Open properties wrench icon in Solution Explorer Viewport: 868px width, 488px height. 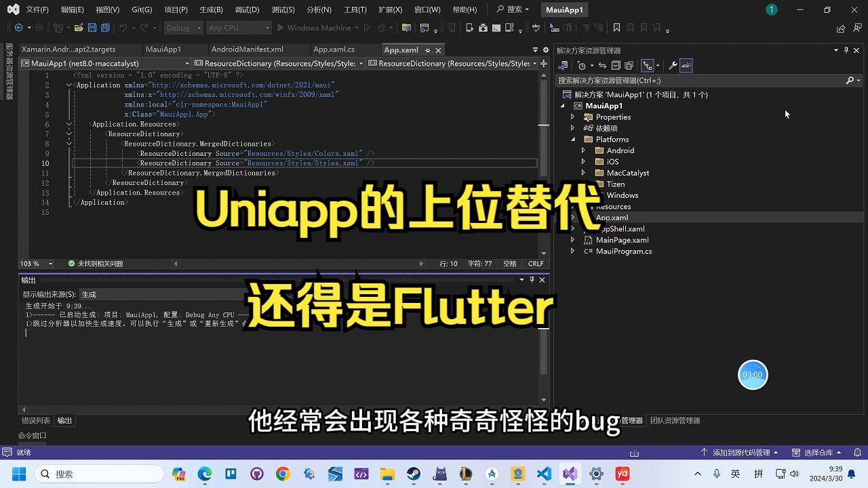tap(673, 66)
